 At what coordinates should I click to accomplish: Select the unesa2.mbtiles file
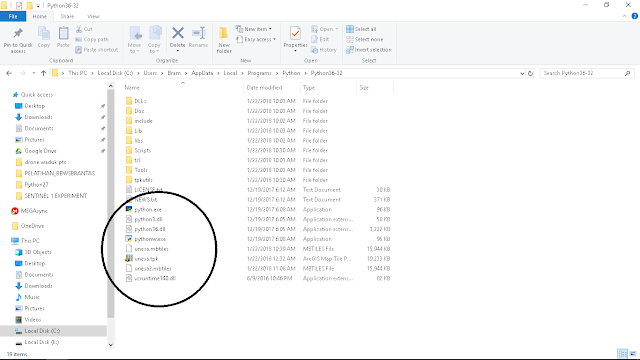pos(153,269)
